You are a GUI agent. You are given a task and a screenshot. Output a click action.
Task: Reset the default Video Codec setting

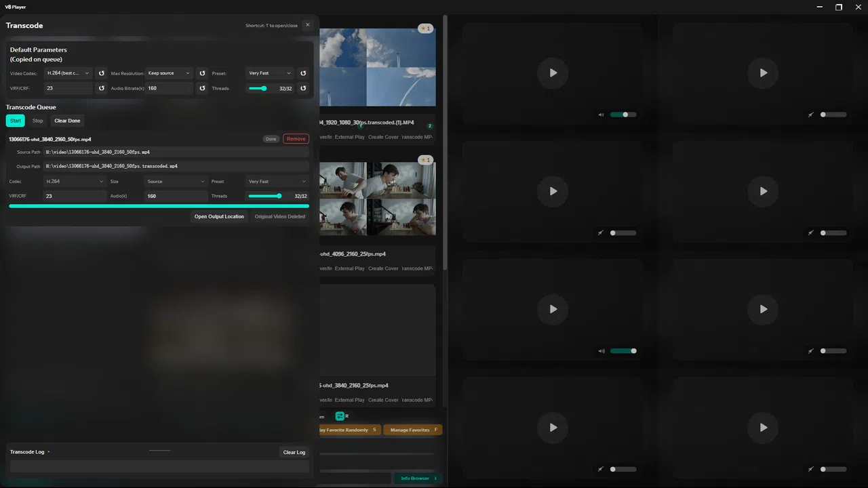click(102, 73)
